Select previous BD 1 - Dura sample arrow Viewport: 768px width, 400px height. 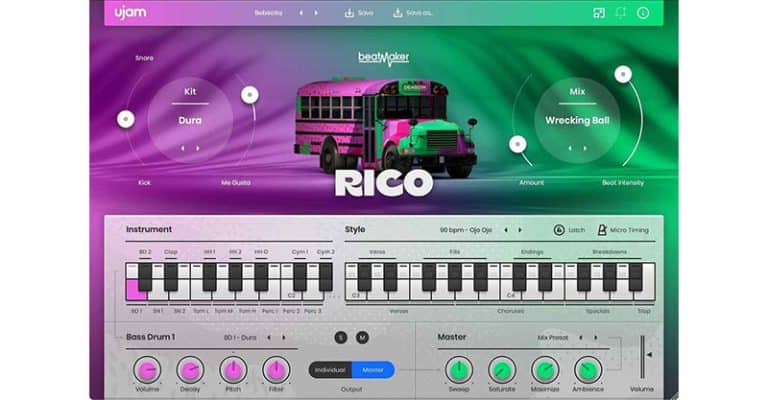point(269,338)
